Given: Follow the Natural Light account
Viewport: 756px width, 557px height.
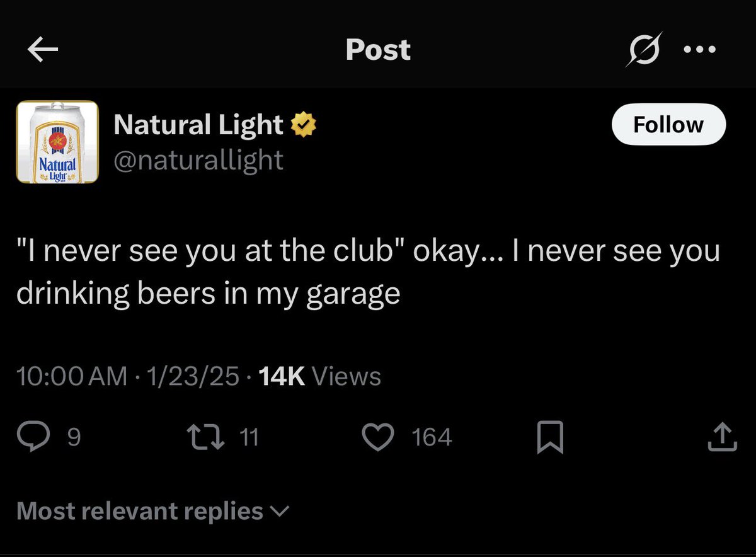Looking at the screenshot, I should 668,125.
